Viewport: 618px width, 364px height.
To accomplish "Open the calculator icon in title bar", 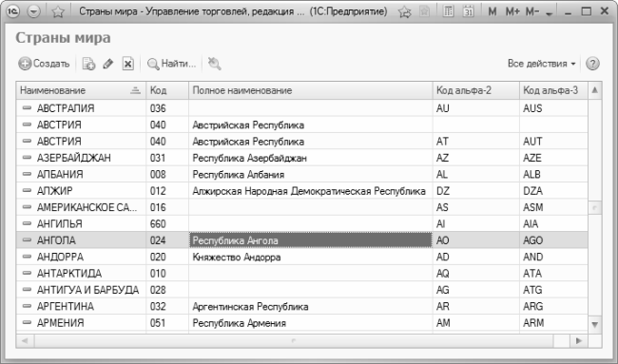I will click(448, 11).
